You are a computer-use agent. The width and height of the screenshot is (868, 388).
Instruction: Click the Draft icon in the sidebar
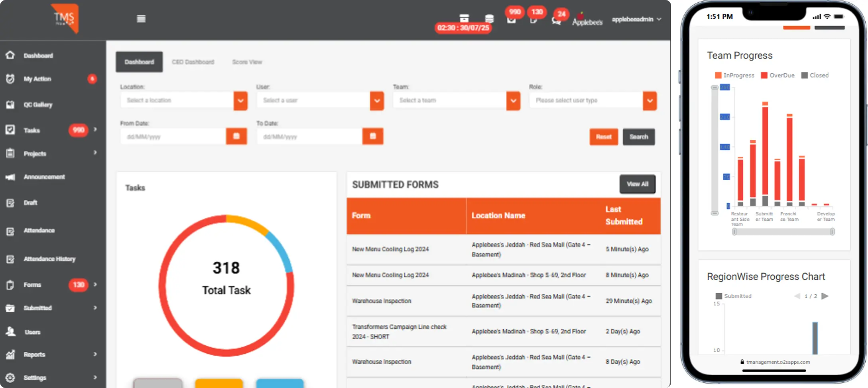(10, 202)
